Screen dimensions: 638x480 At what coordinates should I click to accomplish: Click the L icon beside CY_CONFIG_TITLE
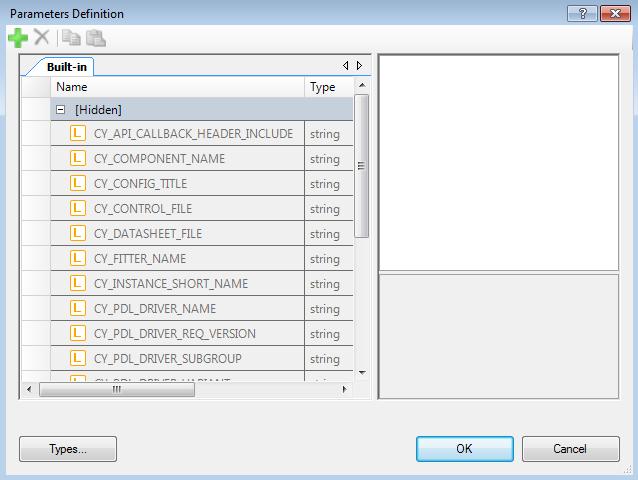[78, 183]
